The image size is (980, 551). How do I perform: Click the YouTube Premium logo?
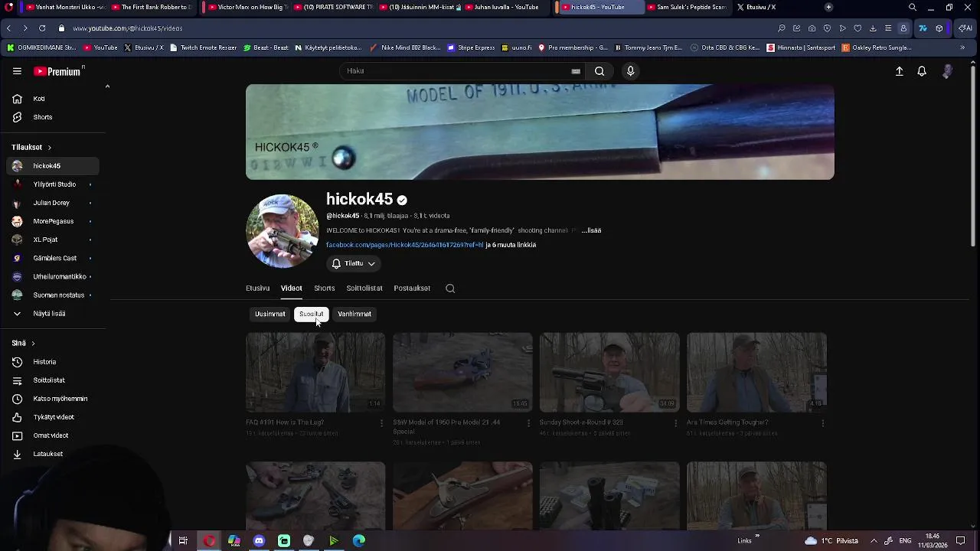(58, 71)
